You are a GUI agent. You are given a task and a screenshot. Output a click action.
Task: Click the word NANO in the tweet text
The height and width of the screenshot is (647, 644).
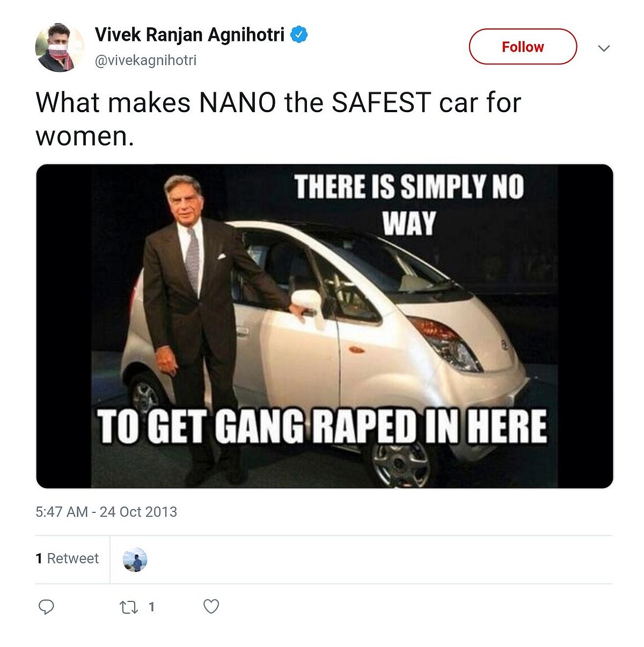point(237,102)
